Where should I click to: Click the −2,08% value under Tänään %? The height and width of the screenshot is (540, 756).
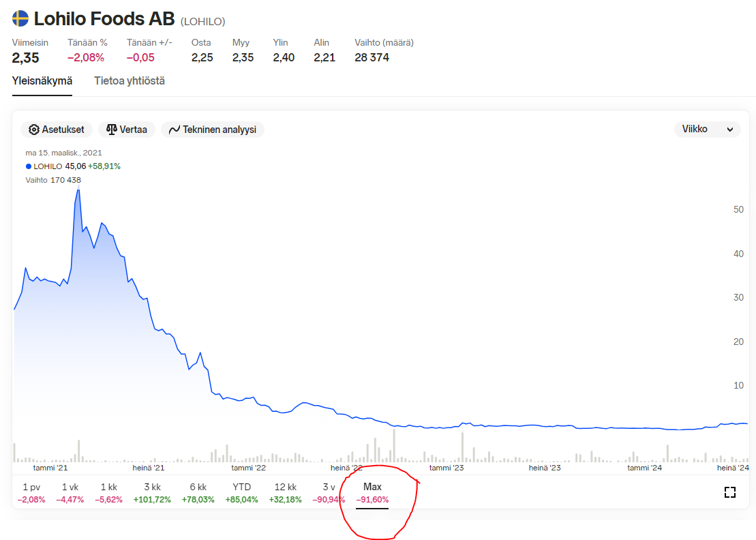pyautogui.click(x=86, y=57)
